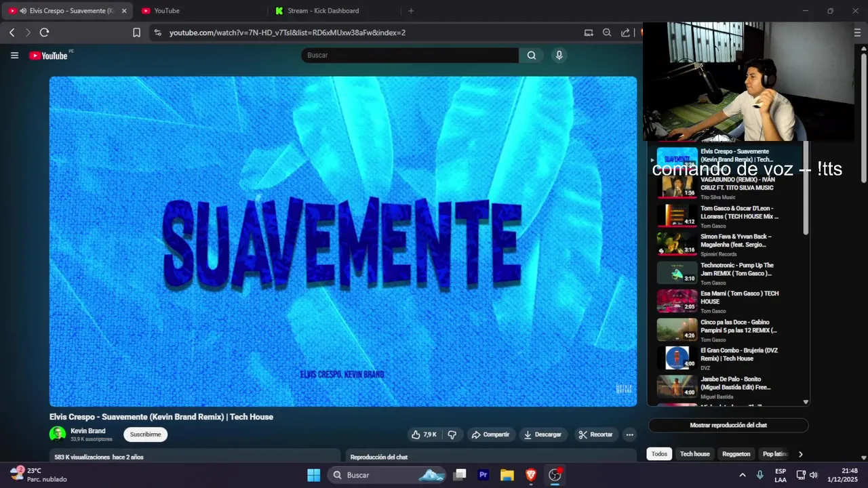Show more filter chips with right chevron
This screenshot has height=488, width=868.
[x=800, y=454]
